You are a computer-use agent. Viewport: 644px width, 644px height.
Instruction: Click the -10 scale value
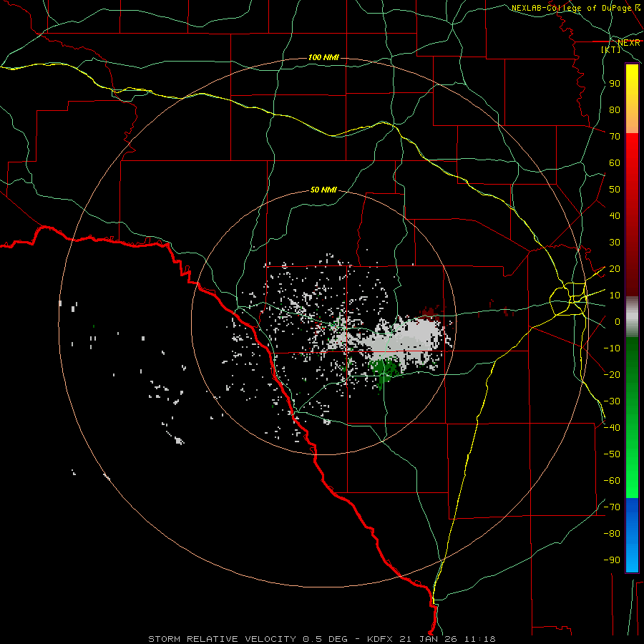(612, 348)
